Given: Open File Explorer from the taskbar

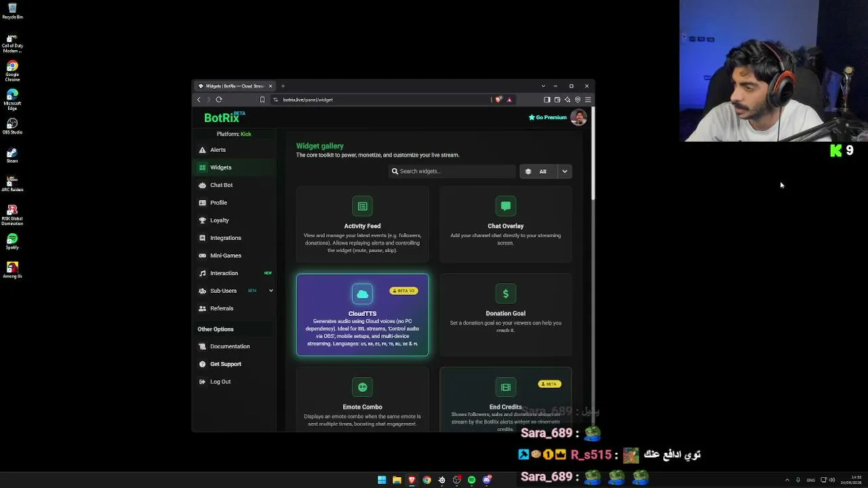Looking at the screenshot, I should pyautogui.click(x=397, y=480).
